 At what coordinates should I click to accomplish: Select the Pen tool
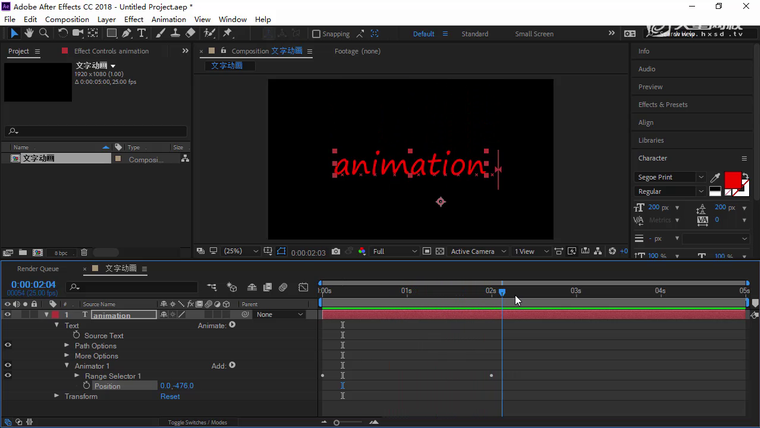pyautogui.click(x=129, y=33)
